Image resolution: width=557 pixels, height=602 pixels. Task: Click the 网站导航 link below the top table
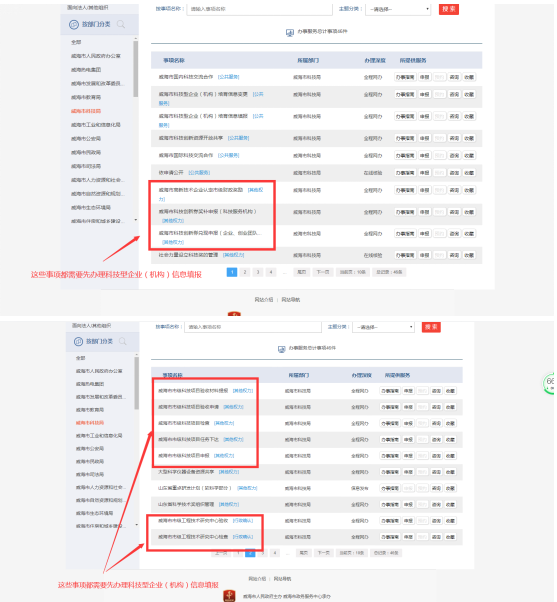point(291,300)
